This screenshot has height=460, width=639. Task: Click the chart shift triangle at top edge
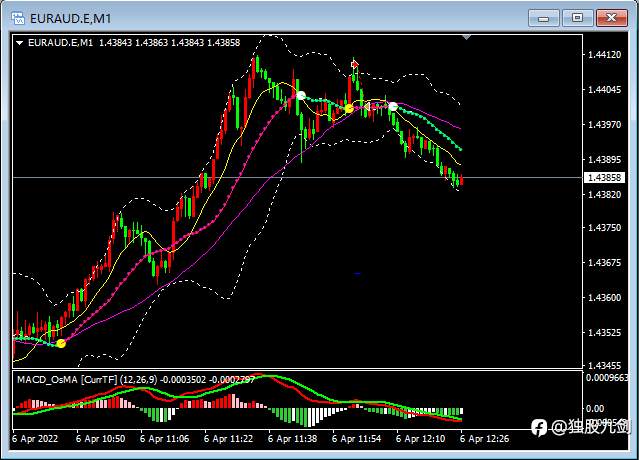coord(467,37)
